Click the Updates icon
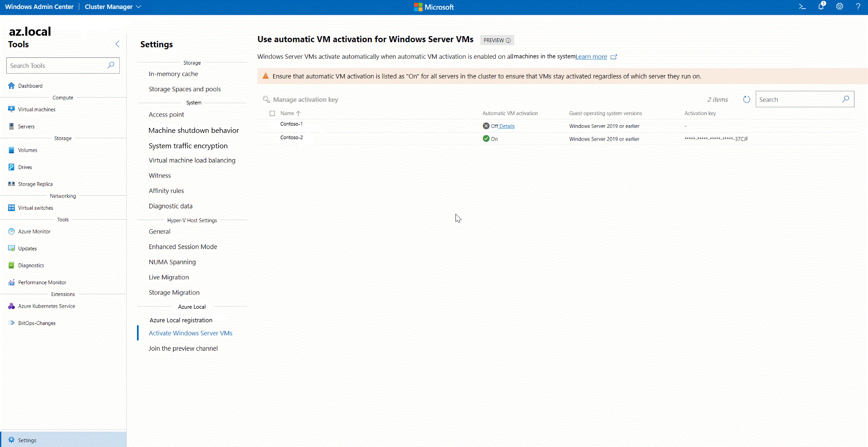868x447 pixels. (x=11, y=249)
